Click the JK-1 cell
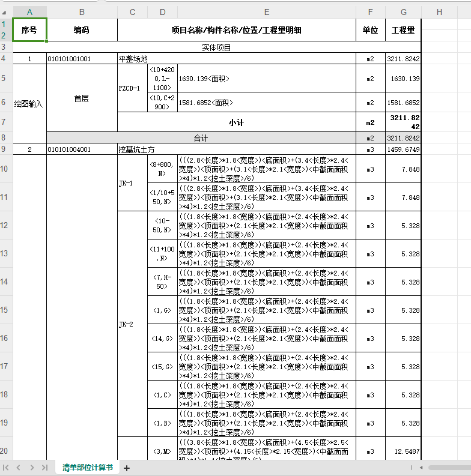Viewport: 471px width, 476px height. coord(132,183)
